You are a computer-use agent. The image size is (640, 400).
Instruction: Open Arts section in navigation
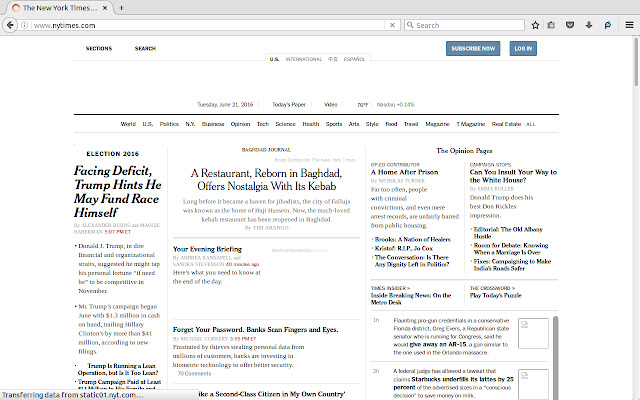354,124
